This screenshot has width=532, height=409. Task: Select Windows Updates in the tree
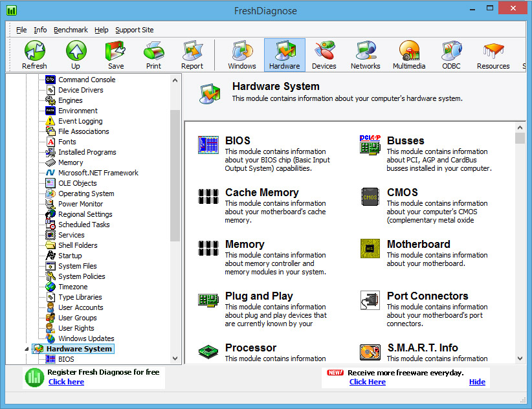point(86,338)
